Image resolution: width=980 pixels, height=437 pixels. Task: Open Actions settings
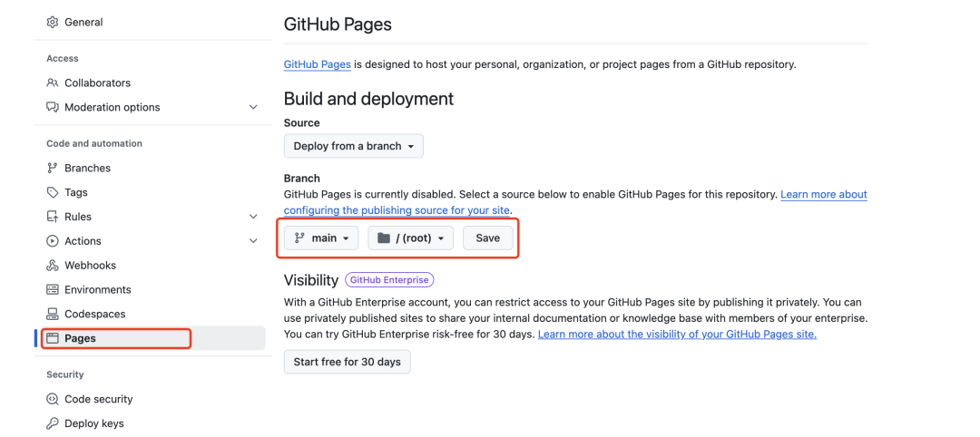click(x=83, y=241)
